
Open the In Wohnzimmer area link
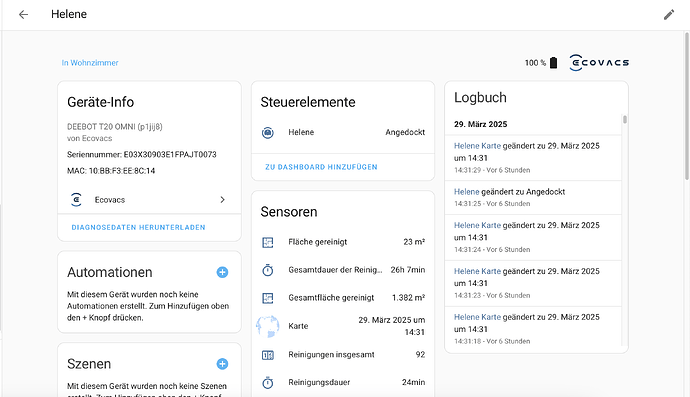coord(90,63)
